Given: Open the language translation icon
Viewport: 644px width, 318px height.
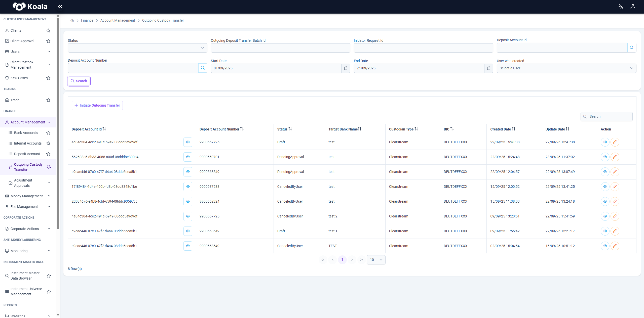Looking at the screenshot, I should click(x=620, y=7).
